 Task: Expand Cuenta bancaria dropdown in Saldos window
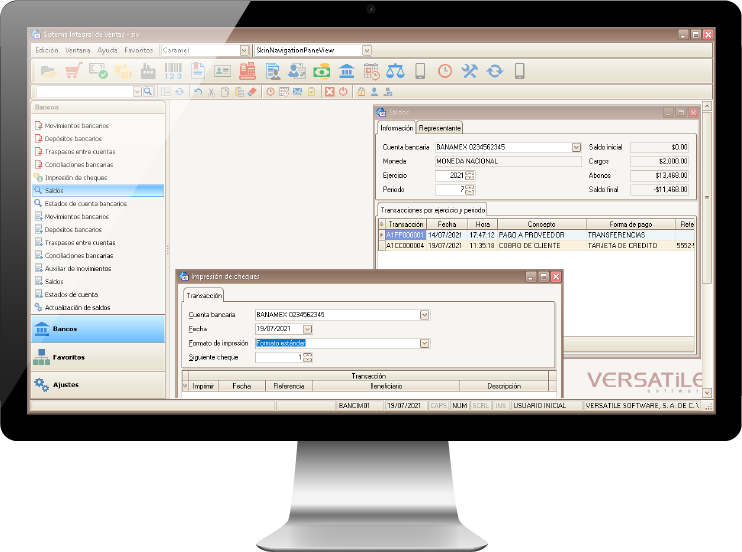[x=576, y=147]
